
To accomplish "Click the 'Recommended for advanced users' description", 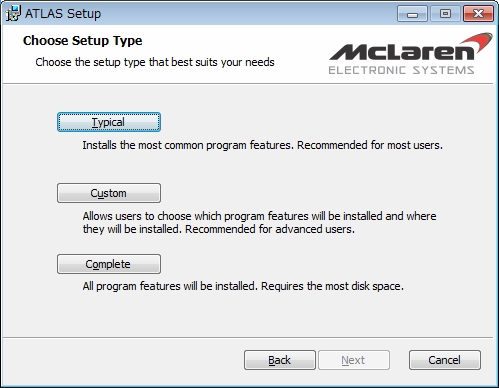I will [270, 229].
